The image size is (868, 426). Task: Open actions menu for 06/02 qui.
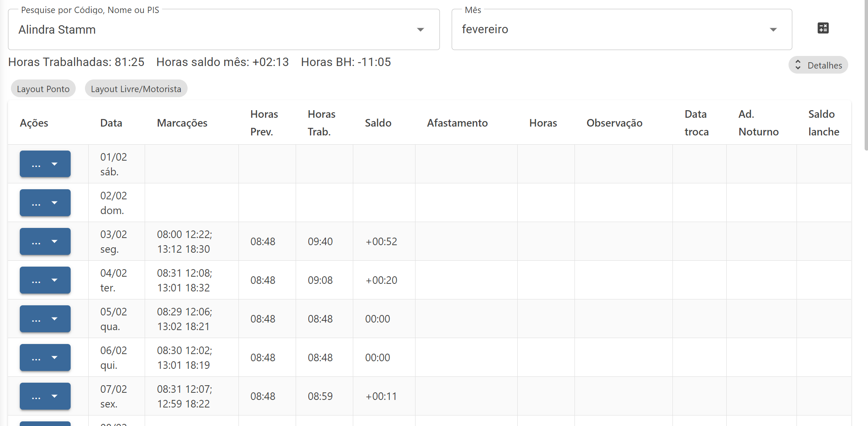(45, 357)
